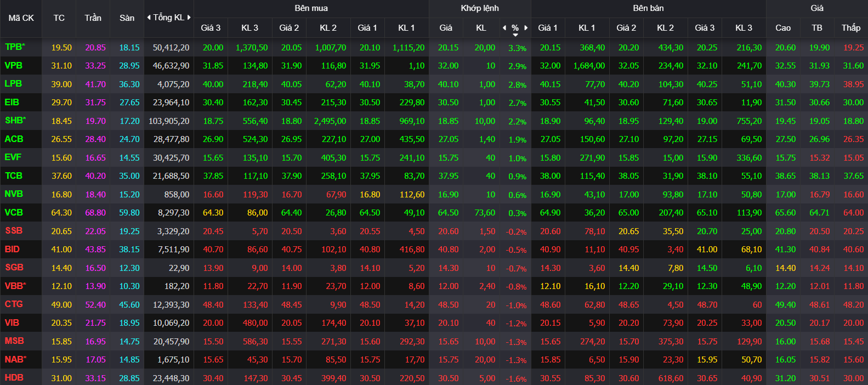Open the sort arrow below % header
Viewport: 868px width, 385px height.
click(x=515, y=35)
